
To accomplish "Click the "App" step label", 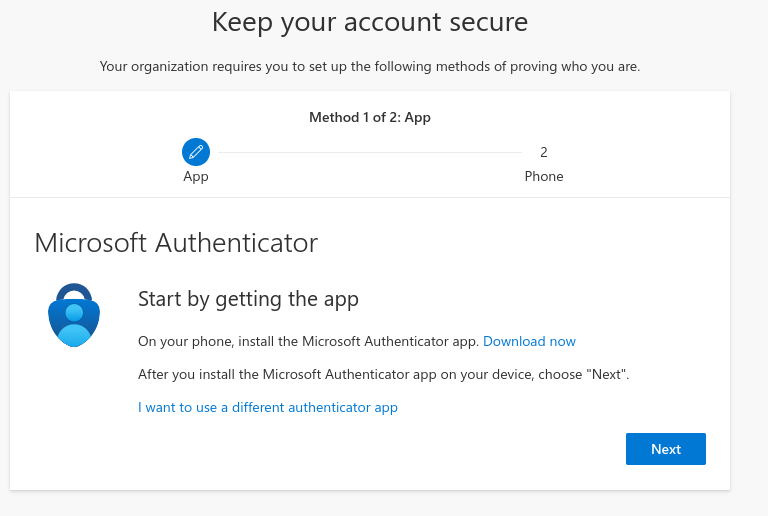I will click(196, 176).
